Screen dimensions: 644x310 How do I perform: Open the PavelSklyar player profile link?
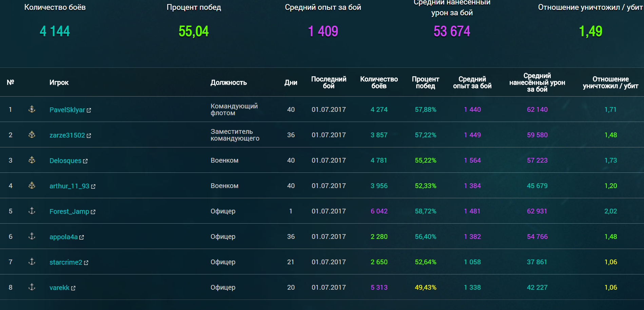point(67,110)
